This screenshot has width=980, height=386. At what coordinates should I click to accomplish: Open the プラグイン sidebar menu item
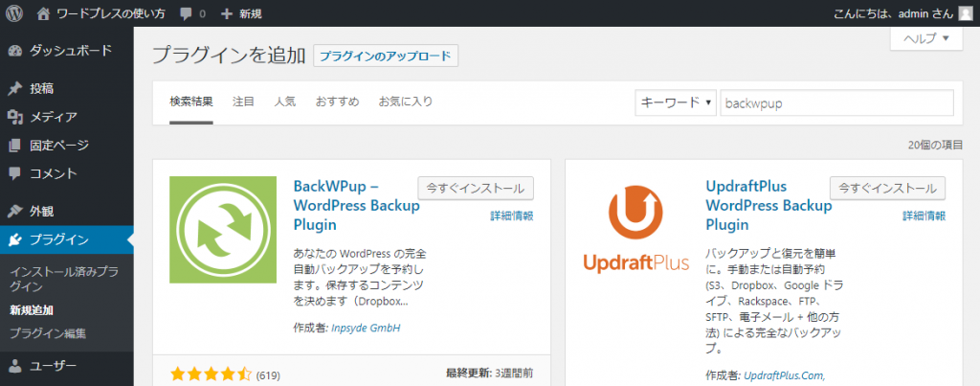(67, 239)
